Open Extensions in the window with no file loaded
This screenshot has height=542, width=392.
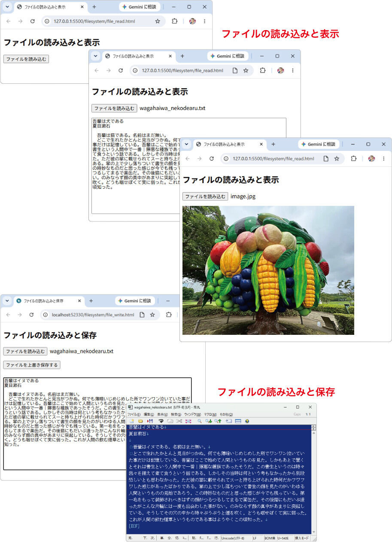(175, 21)
